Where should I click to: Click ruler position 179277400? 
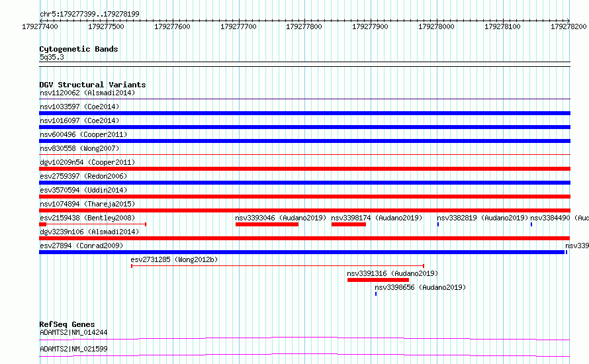tap(40, 26)
